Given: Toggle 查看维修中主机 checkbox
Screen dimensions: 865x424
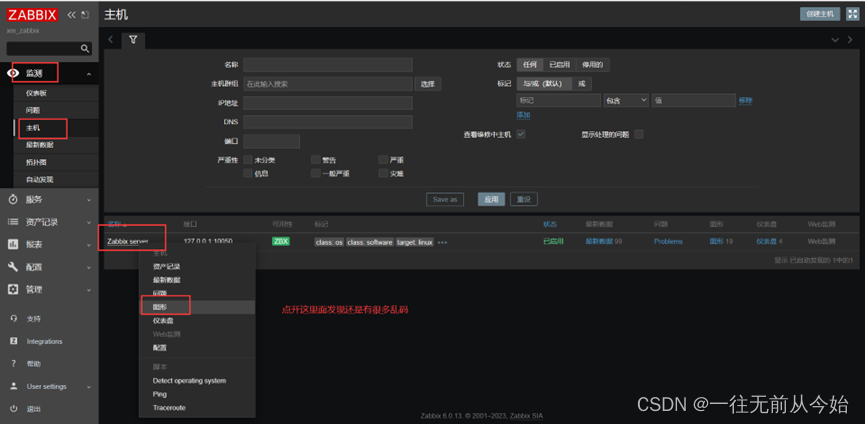Looking at the screenshot, I should click(x=521, y=134).
